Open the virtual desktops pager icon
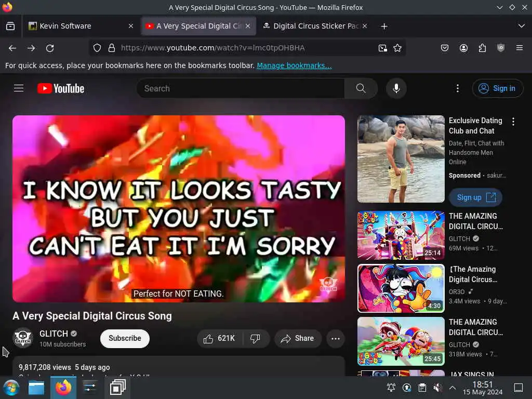This screenshot has width=532, height=399. point(117,388)
